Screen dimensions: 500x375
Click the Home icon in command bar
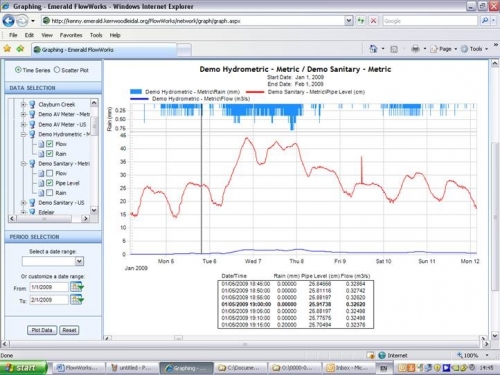coord(373,49)
